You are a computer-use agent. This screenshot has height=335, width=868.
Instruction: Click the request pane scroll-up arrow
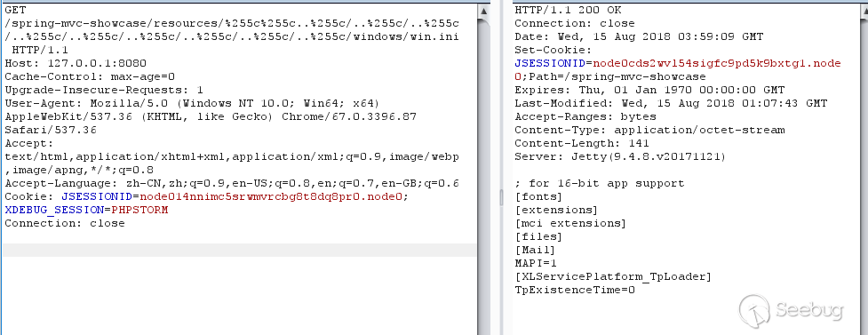point(484,11)
